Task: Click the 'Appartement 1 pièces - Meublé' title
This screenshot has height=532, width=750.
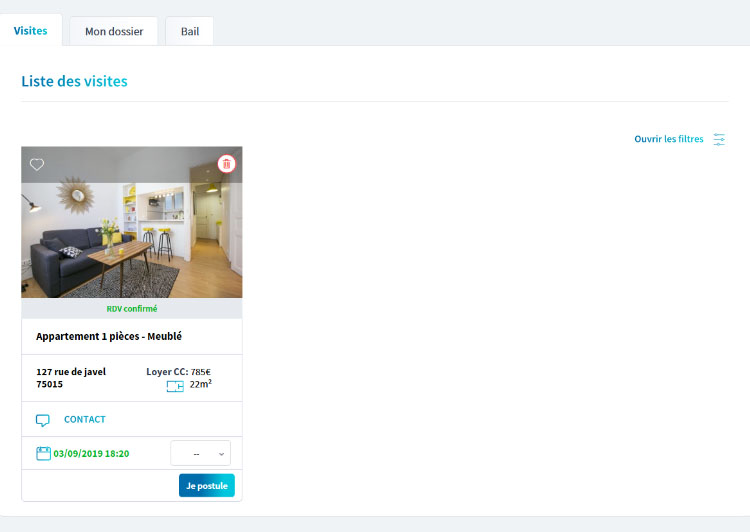Action: [109, 337]
